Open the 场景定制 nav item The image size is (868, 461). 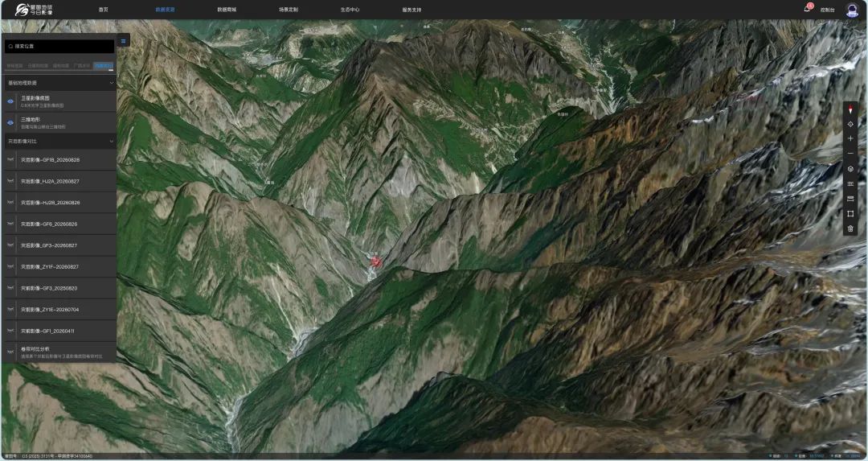point(288,10)
